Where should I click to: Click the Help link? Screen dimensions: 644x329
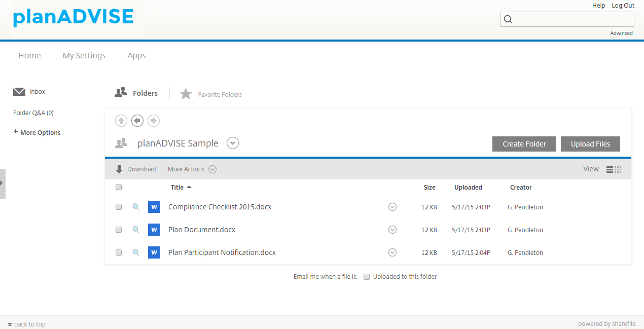tap(599, 6)
